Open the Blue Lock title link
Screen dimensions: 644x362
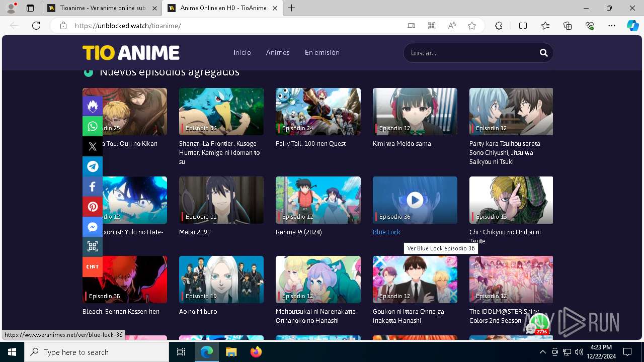tap(386, 232)
